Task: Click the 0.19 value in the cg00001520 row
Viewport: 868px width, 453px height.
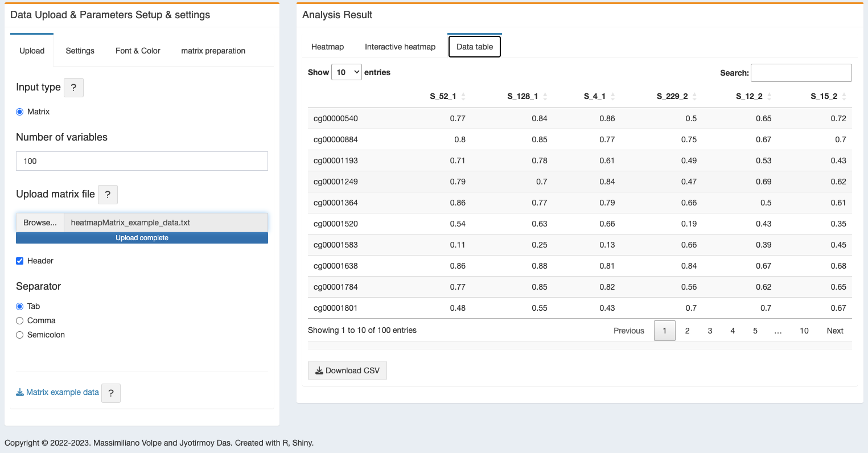Action: click(689, 224)
